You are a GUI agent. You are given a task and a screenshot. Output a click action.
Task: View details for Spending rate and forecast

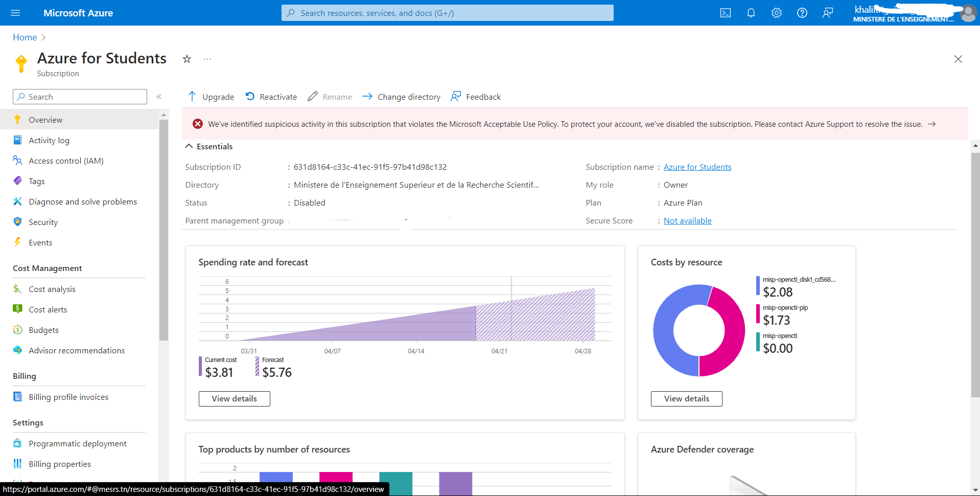234,398
